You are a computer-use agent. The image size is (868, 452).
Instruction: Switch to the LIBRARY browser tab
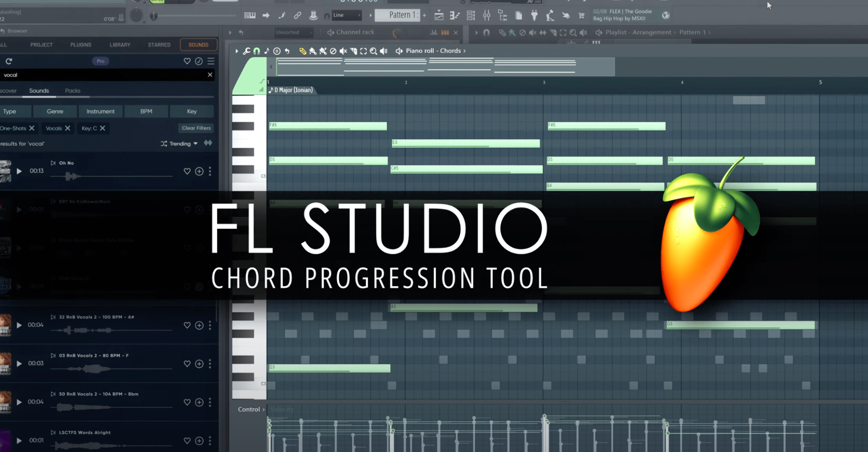coord(120,45)
